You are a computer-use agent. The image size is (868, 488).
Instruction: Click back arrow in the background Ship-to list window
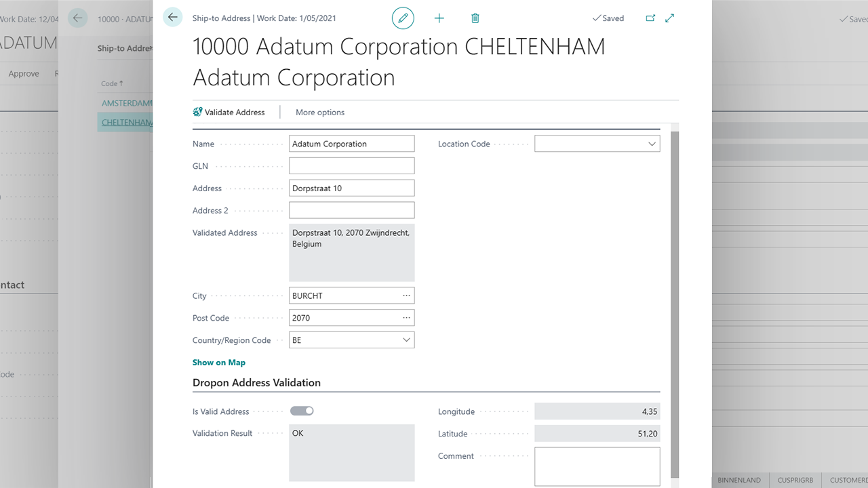[78, 18]
